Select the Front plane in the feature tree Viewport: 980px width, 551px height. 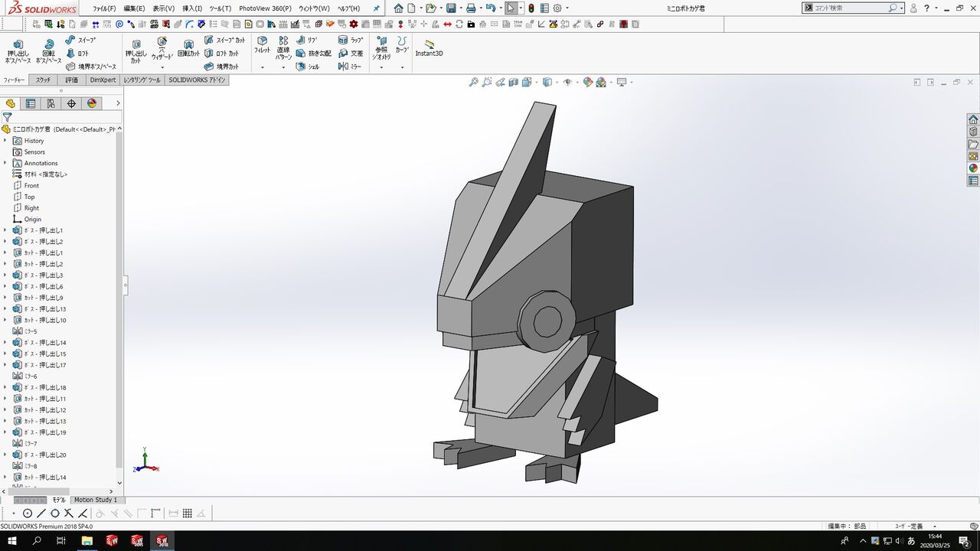(31, 185)
